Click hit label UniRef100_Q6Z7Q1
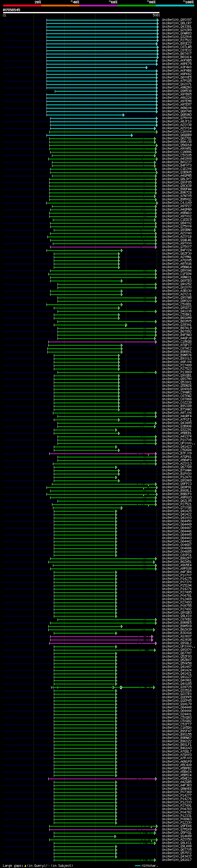The width and height of the screenshot is (197, 868). pos(177,139)
